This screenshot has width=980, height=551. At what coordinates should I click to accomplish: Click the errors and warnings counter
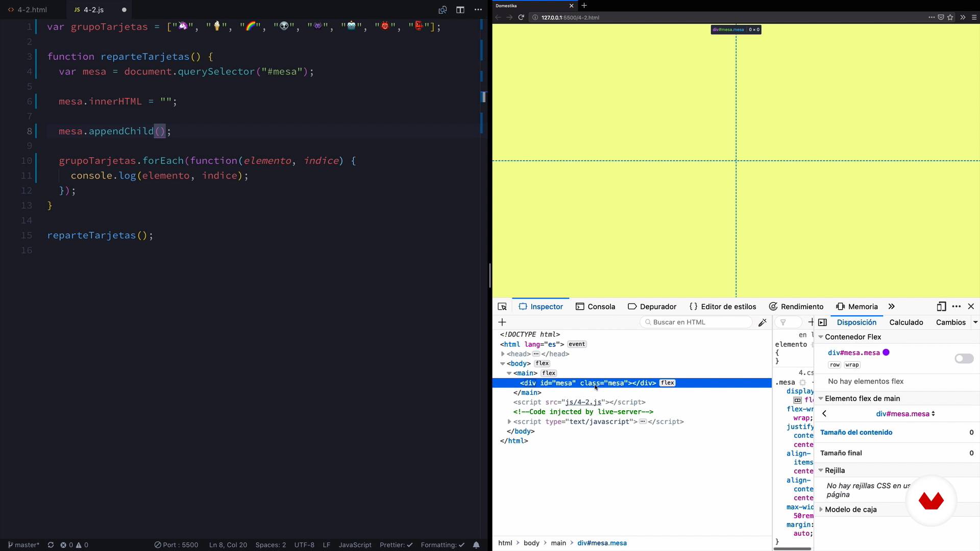click(75, 545)
